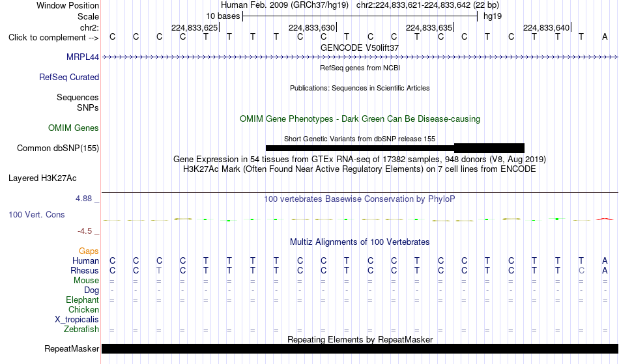This screenshot has width=619, height=364.
Task: Click the black RepeatMasker element bar
Action: [360, 348]
